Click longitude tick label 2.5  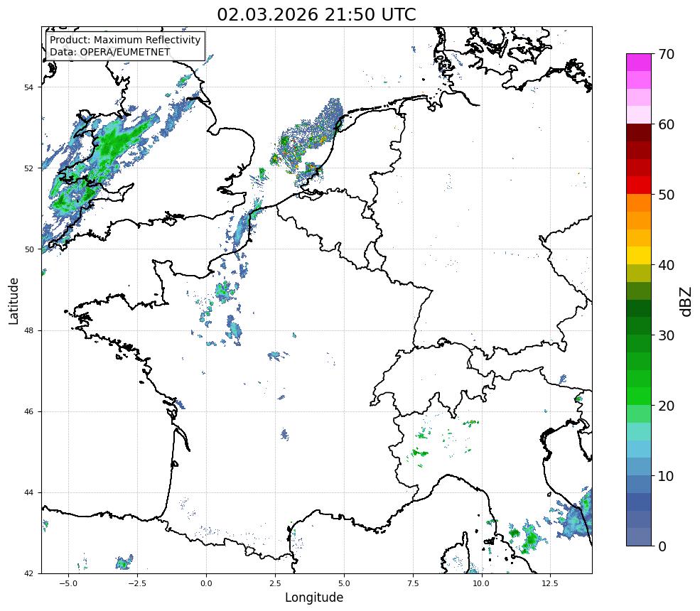pyautogui.click(x=275, y=583)
